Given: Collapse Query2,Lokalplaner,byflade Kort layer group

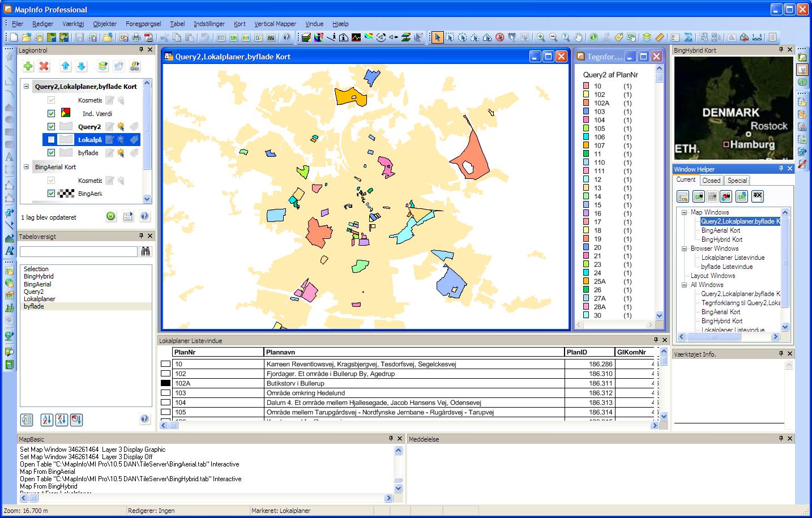Looking at the screenshot, I should [26, 87].
